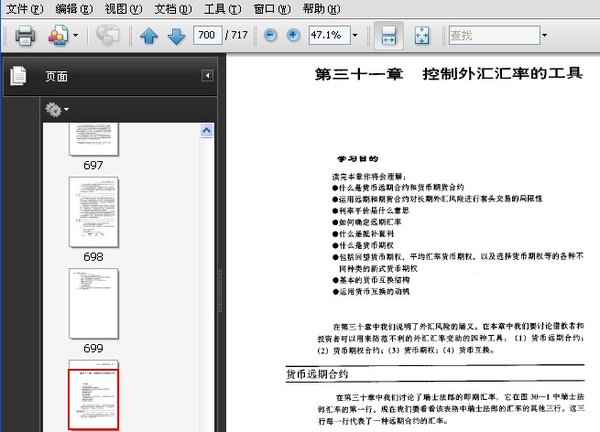Go to next page with down arrow

(x=176, y=36)
